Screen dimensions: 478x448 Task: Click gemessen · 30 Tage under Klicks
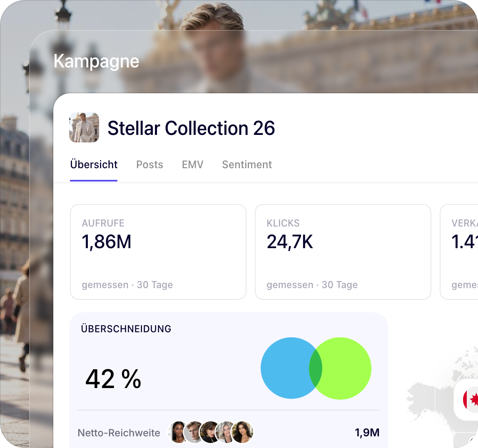click(312, 285)
